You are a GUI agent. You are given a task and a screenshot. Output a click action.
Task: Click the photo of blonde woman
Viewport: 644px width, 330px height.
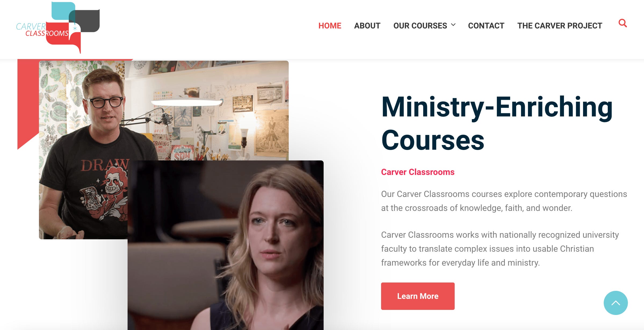click(x=226, y=245)
